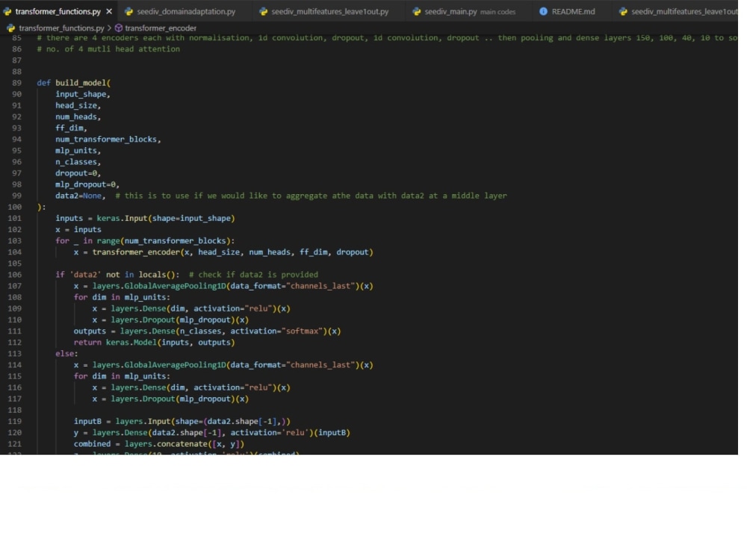Click breadcrumb transformer_functions.py file name

61,28
